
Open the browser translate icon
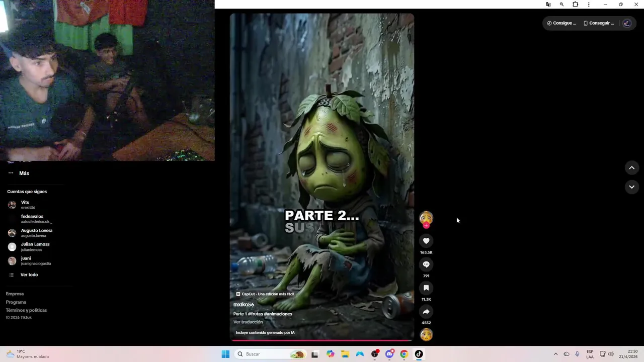[x=548, y=5]
